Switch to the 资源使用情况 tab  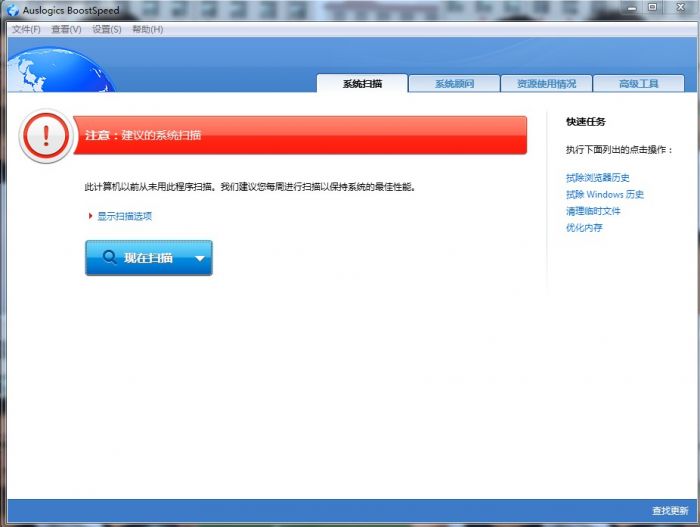[546, 84]
